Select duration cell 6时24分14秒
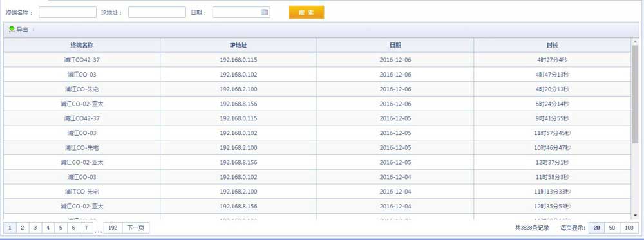 [x=553, y=104]
